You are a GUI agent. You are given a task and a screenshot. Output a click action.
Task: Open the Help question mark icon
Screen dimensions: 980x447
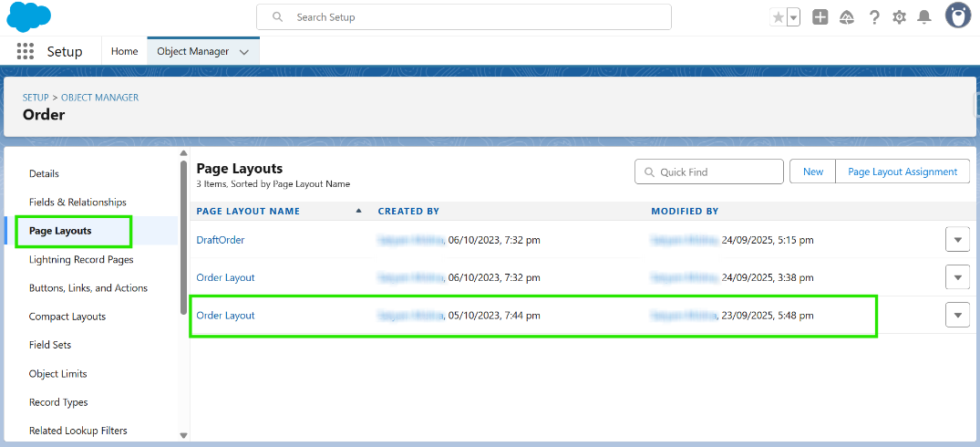(x=874, y=17)
